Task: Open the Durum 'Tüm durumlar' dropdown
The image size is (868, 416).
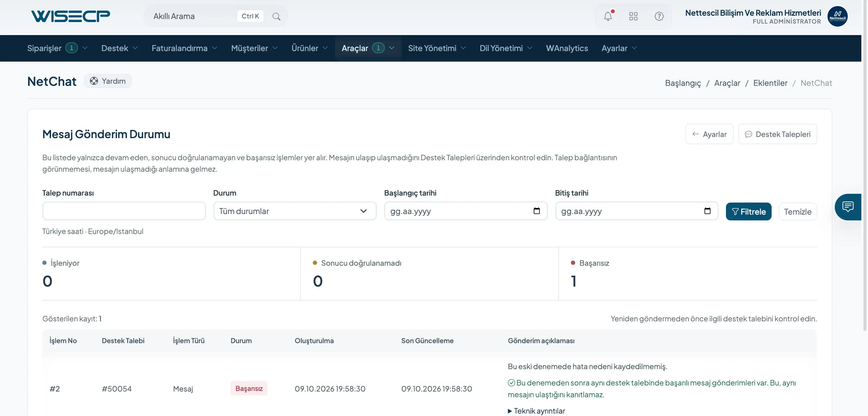Action: [x=295, y=211]
